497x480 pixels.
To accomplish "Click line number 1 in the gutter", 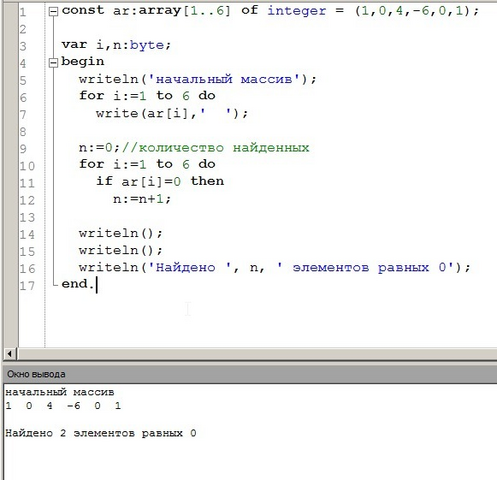I will [23, 13].
